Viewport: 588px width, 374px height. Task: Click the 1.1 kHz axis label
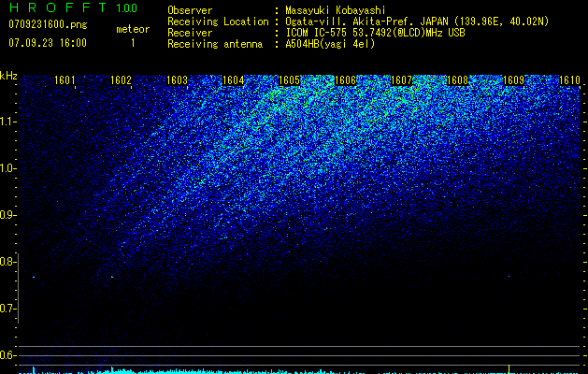pos(7,122)
